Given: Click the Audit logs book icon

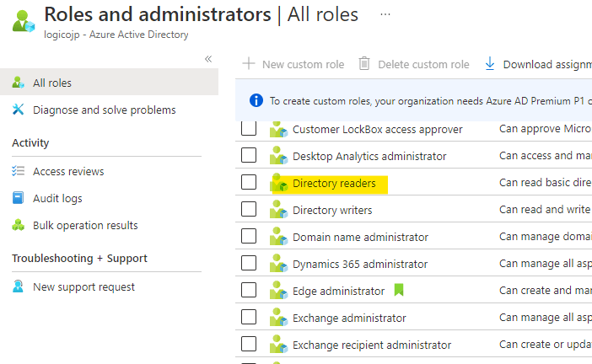Looking at the screenshot, I should pyautogui.click(x=19, y=198).
